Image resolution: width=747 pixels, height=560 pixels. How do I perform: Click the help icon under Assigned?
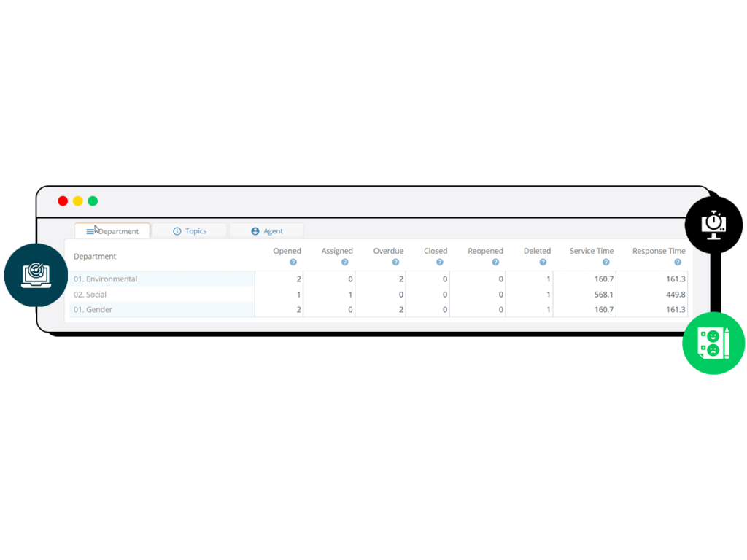point(344,262)
